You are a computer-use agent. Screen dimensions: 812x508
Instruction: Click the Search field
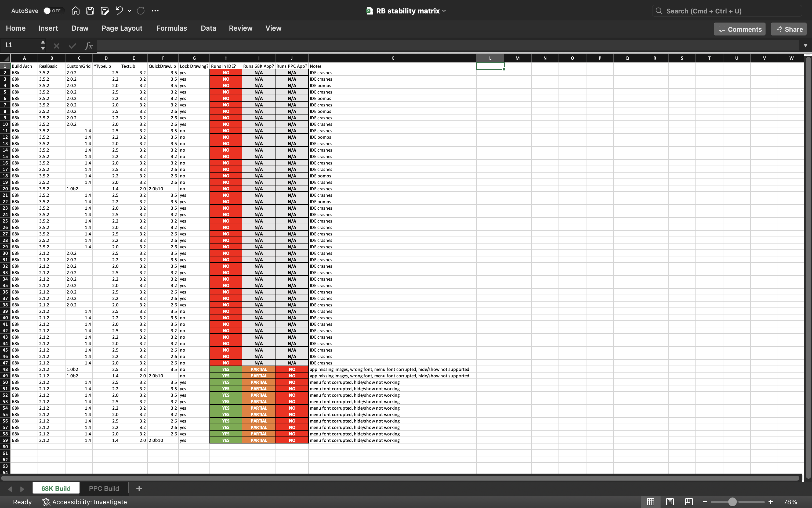(x=727, y=11)
